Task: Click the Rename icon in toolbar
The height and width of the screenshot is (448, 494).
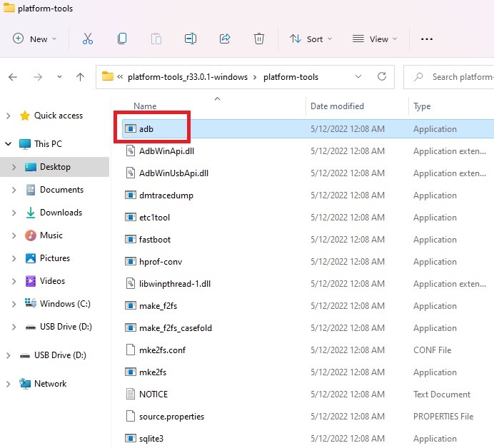Action: (191, 39)
